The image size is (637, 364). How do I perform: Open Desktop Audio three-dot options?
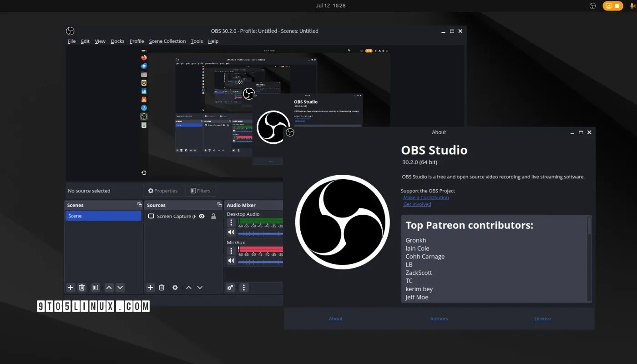pos(231,222)
